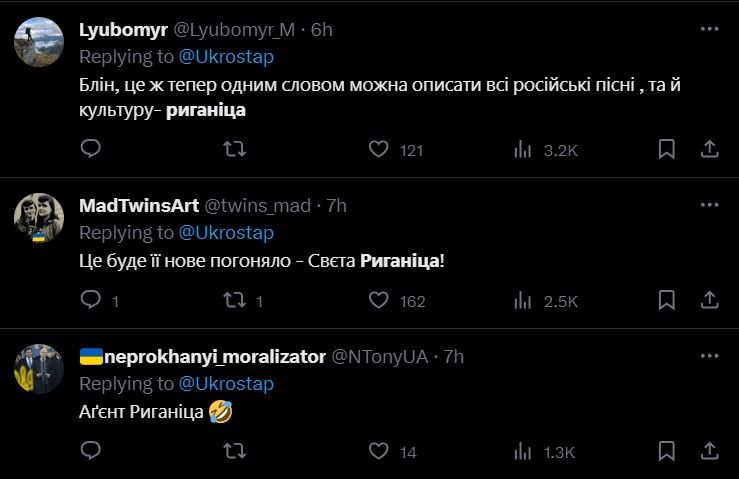Viewport: 739px width, 479px height.
Task: Open Lyubomyr's profile avatar
Action: click(40, 41)
